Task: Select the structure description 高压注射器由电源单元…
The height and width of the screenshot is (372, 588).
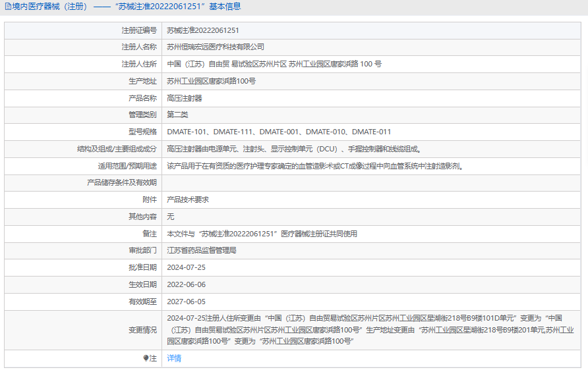Action: pyautogui.click(x=295, y=149)
